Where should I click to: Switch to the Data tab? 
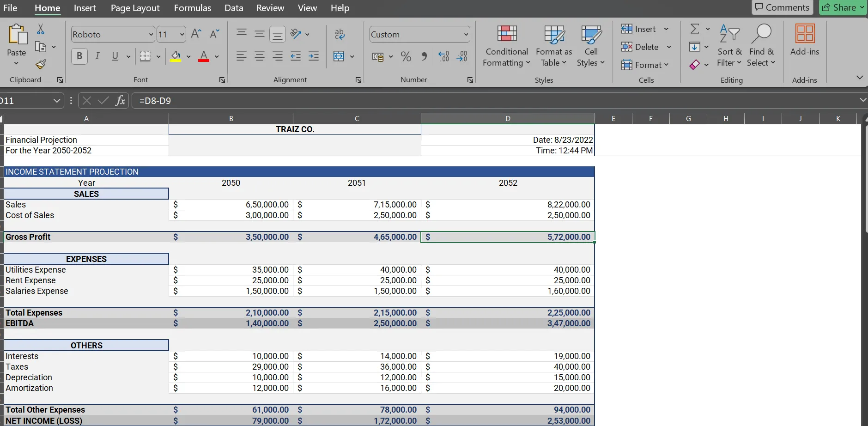click(234, 8)
